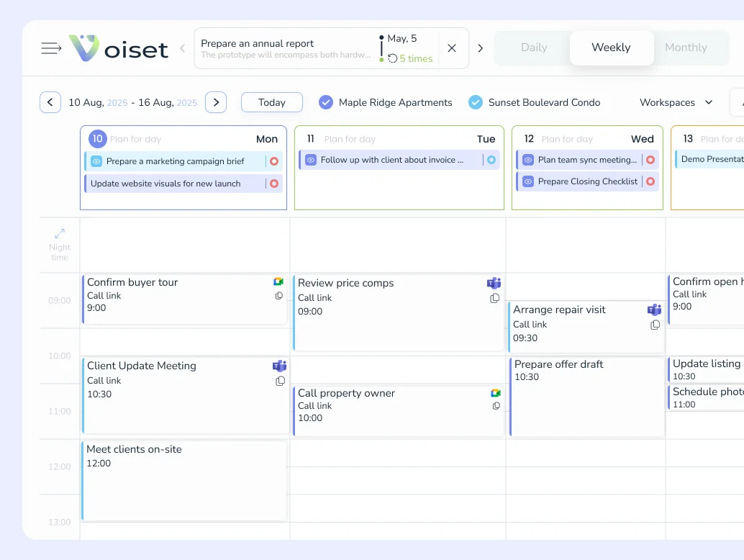Toggle the Sunset Boulevard Condo workspace checkbox
This screenshot has width=744, height=560.
coord(475,102)
